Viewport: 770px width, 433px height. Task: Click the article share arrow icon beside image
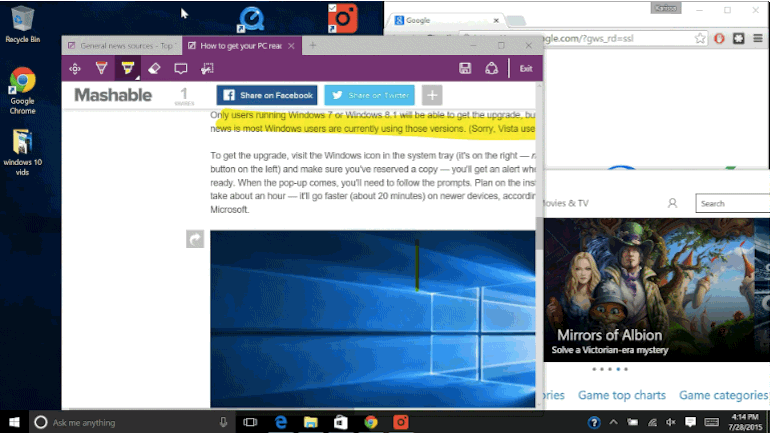[195, 239]
